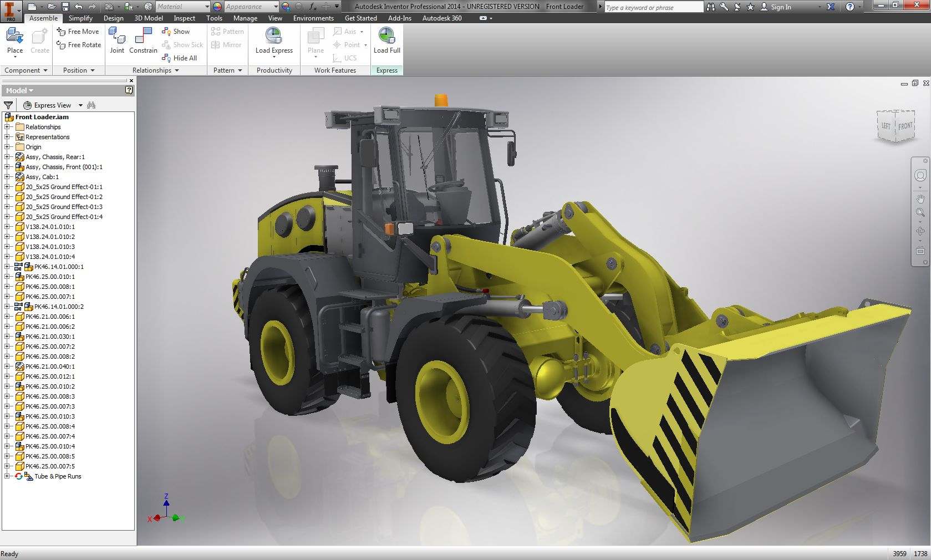Screen dimensions: 931x560
Task: Open the Appearance color dropdown
Action: tap(276, 7)
